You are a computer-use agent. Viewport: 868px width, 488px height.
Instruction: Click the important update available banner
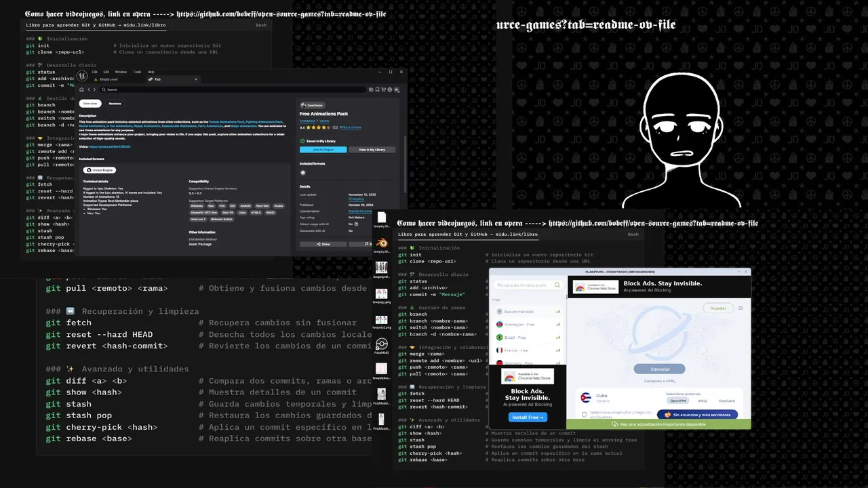[x=658, y=424]
